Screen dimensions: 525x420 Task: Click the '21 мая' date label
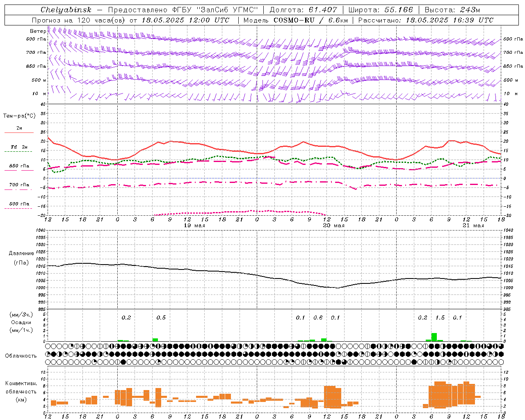pos(473,226)
